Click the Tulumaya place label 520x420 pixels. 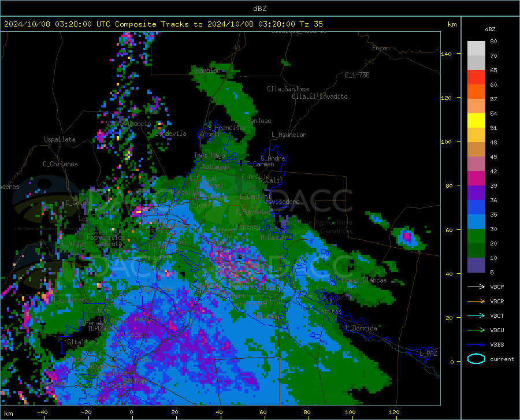click(216, 167)
